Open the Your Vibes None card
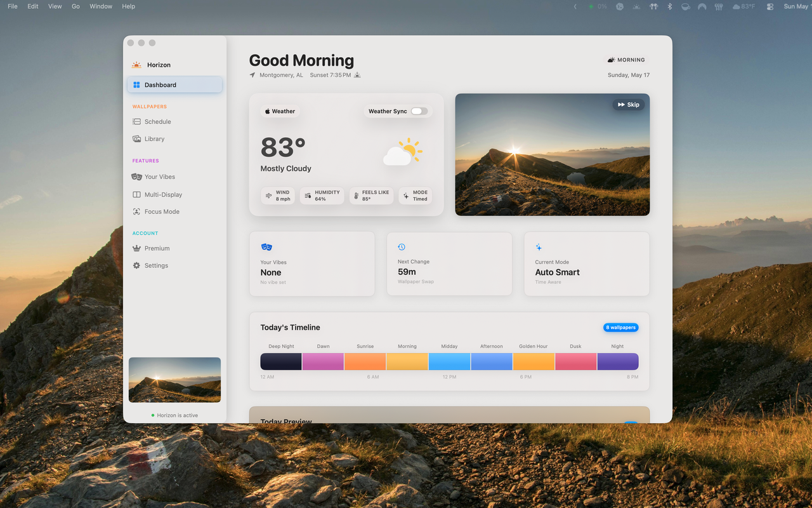This screenshot has height=508, width=812. pos(312,264)
